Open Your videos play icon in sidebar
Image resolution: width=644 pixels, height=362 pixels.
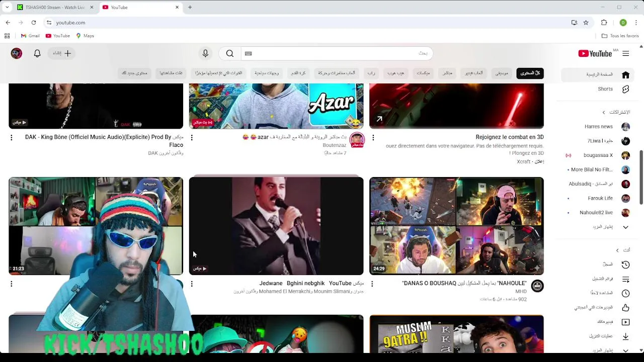(625, 322)
